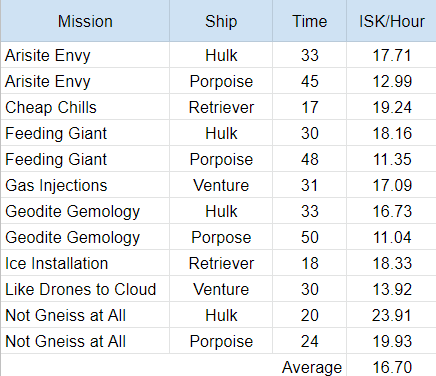Image resolution: width=436 pixels, height=376 pixels.
Task: Click the Average label cell
Action: [x=310, y=366]
